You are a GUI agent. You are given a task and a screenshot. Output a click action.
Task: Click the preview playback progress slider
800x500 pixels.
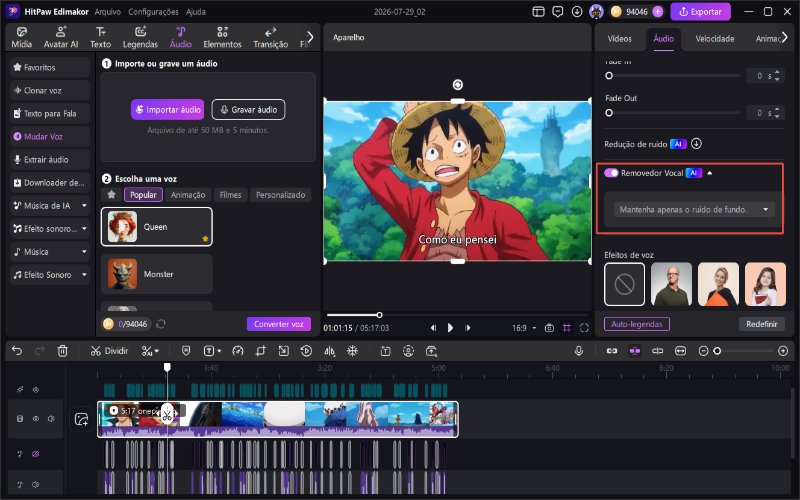457,315
